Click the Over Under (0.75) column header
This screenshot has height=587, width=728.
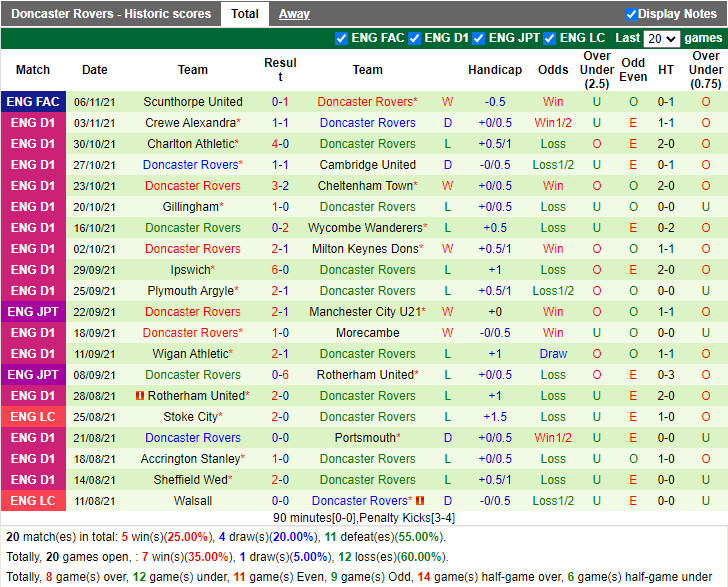click(706, 70)
